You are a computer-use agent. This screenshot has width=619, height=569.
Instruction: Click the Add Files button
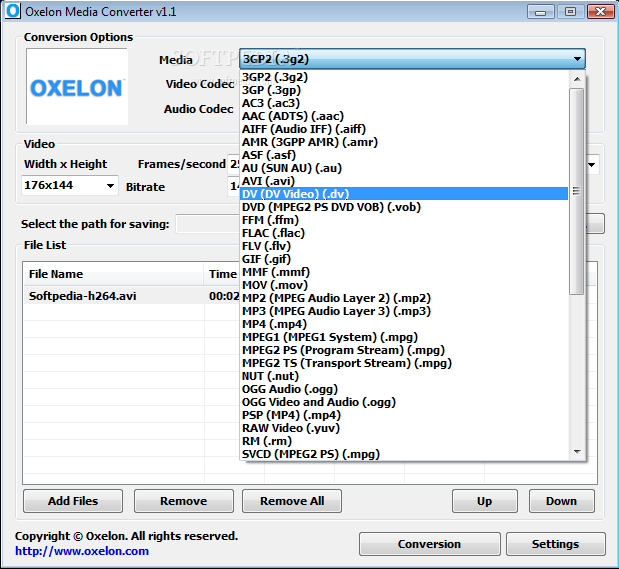(73, 501)
